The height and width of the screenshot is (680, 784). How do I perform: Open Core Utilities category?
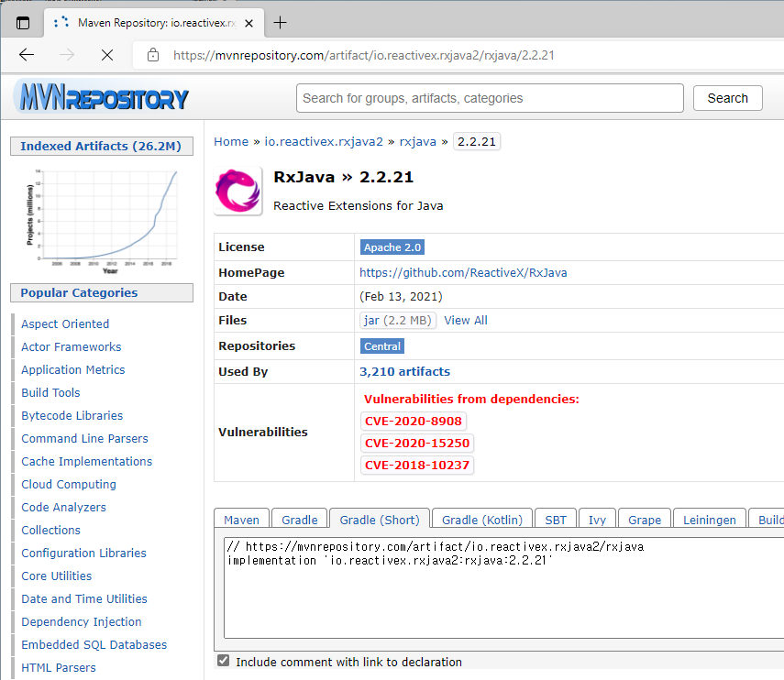[57, 576]
